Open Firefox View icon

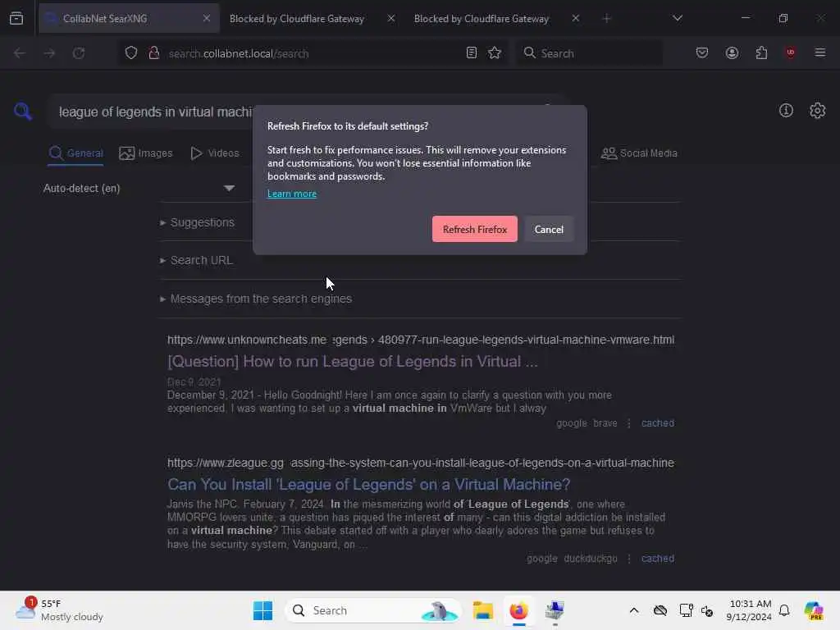16,19
